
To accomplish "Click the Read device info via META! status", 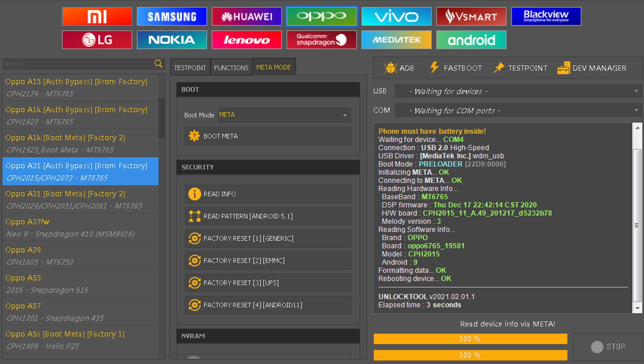I will tap(507, 324).
